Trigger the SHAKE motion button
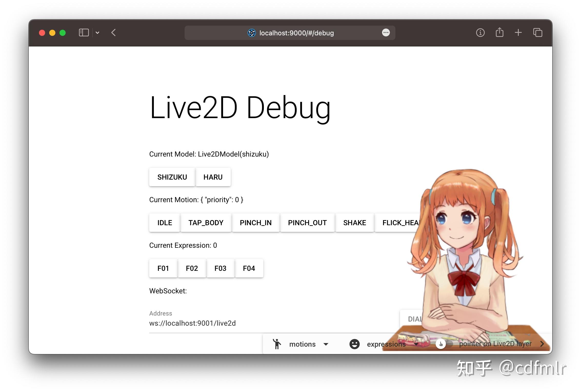Image resolution: width=581 pixels, height=392 pixels. pyautogui.click(x=354, y=223)
